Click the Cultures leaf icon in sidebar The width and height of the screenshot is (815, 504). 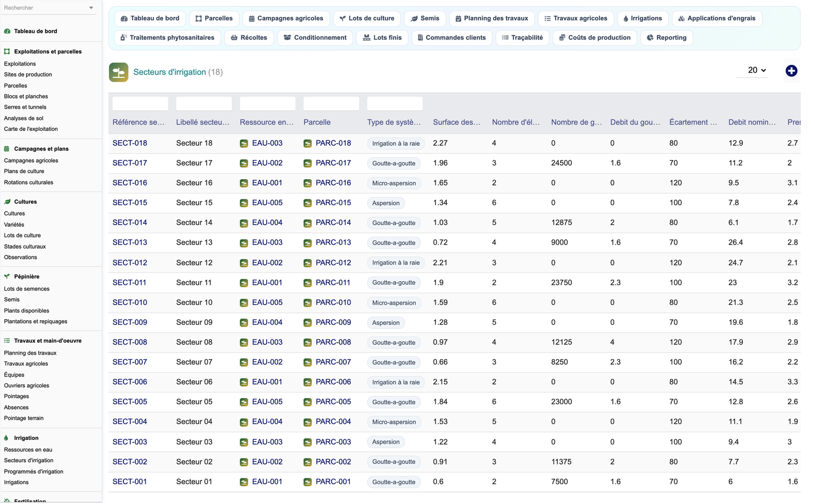point(7,202)
